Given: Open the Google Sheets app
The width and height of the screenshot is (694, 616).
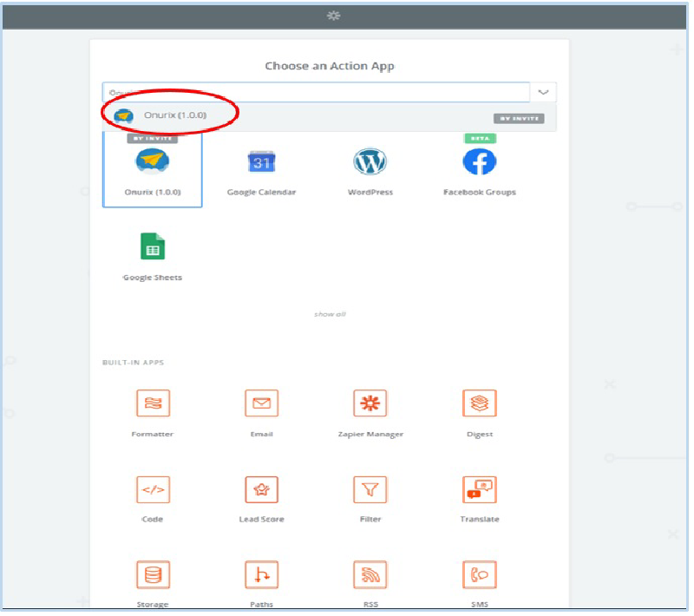Looking at the screenshot, I should pyautogui.click(x=153, y=257).
